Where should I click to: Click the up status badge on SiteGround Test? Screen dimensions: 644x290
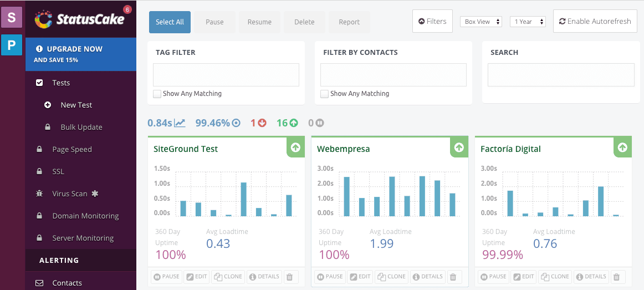(296, 147)
